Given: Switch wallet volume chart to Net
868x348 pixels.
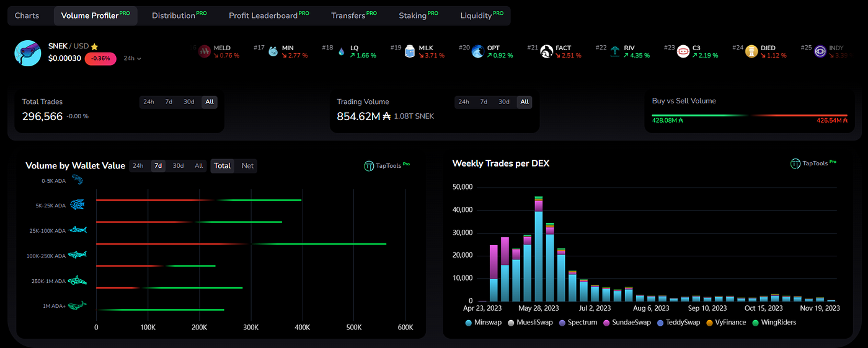Looking at the screenshot, I should (247, 166).
